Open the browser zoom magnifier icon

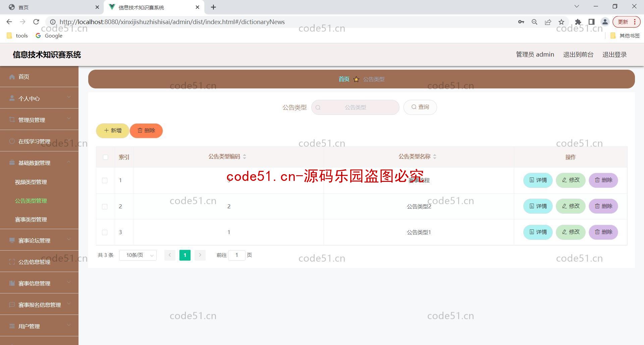coord(535,22)
